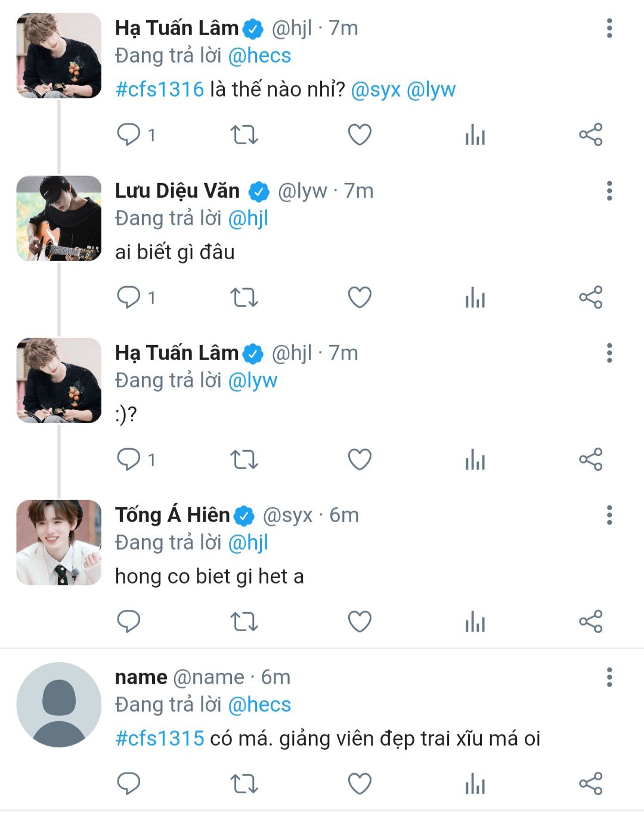Retweet the #cfs1315 tweet by name
This screenshot has width=644, height=813.
244,784
